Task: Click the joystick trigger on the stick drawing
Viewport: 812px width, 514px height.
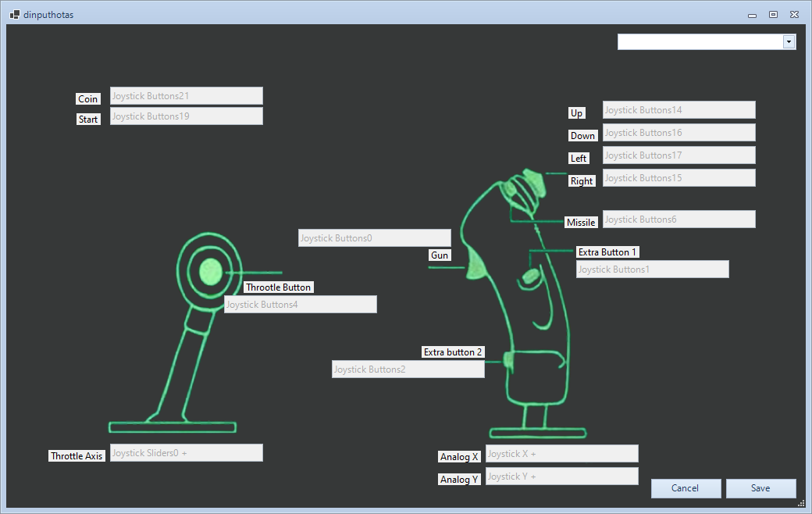Action: [475, 264]
